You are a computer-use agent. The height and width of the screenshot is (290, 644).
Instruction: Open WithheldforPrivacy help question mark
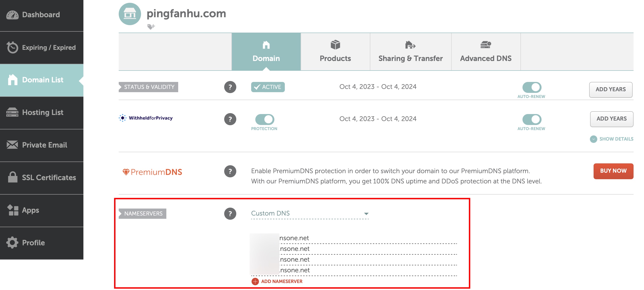point(230,119)
